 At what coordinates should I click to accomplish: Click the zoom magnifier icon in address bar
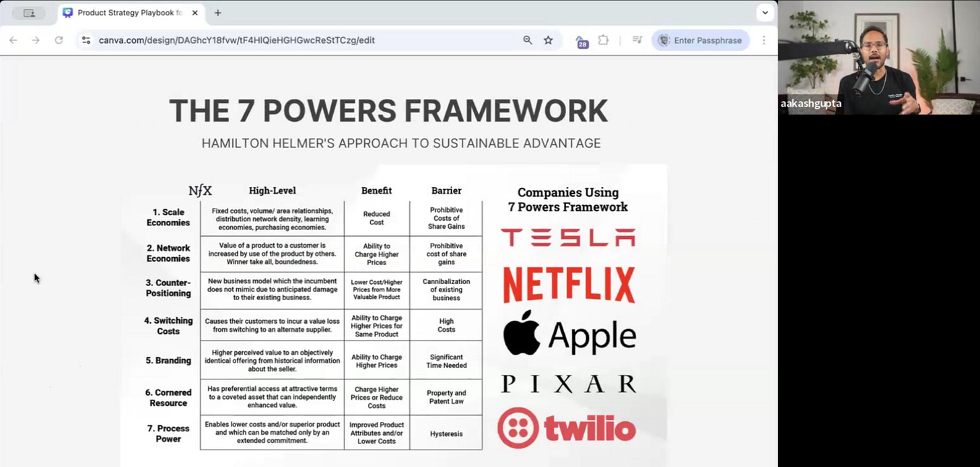point(528,40)
